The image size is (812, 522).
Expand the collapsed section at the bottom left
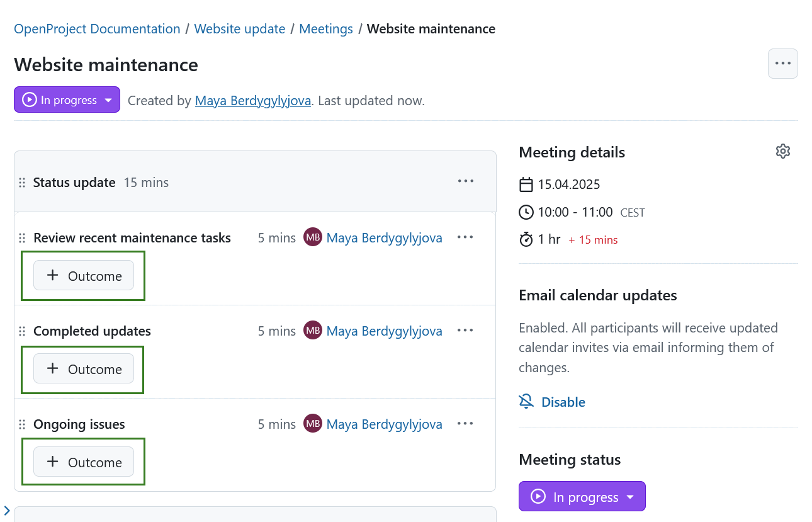pos(7,511)
